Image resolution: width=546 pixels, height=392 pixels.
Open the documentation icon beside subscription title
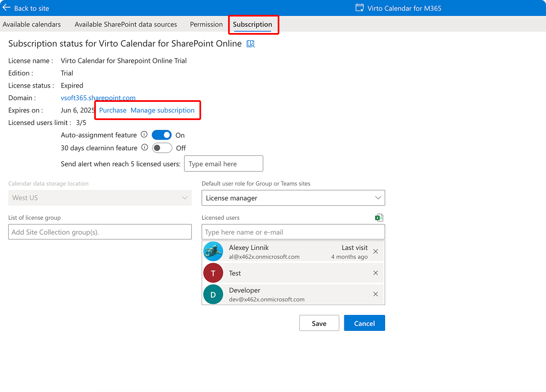pyautogui.click(x=251, y=44)
